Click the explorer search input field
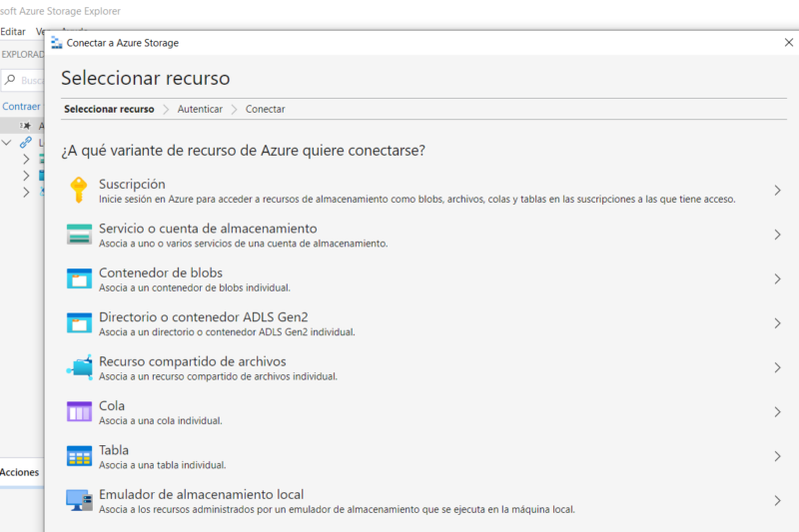The width and height of the screenshot is (799, 532). click(23, 80)
